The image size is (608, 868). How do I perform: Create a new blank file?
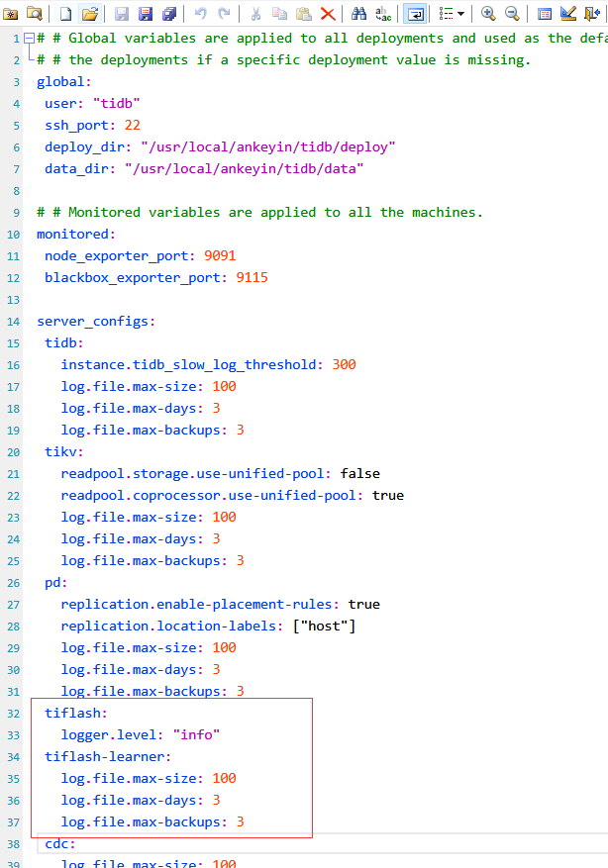click(x=66, y=13)
